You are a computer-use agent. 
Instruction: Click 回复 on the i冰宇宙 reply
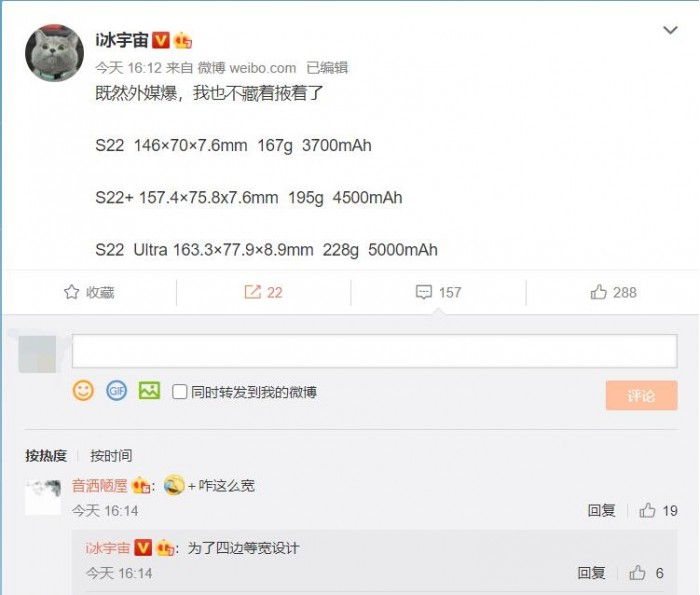pyautogui.click(x=591, y=573)
